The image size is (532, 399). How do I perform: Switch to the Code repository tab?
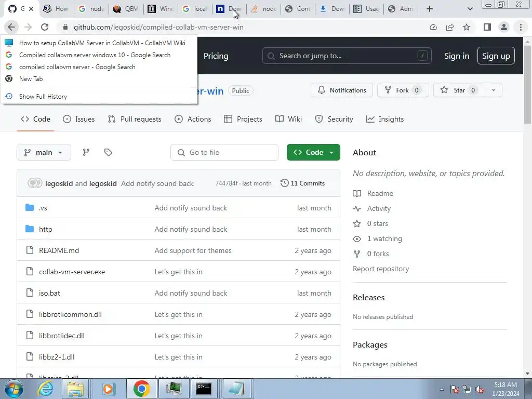click(35, 119)
